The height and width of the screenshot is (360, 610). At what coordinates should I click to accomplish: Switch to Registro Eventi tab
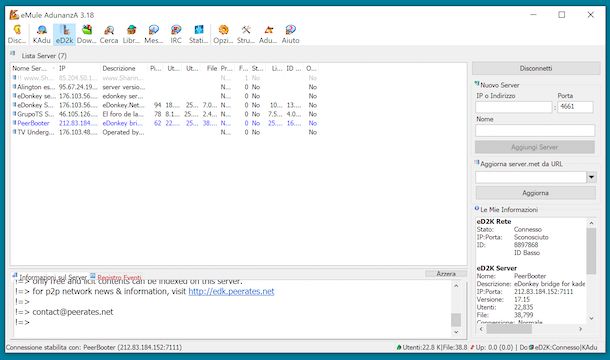click(x=116, y=277)
